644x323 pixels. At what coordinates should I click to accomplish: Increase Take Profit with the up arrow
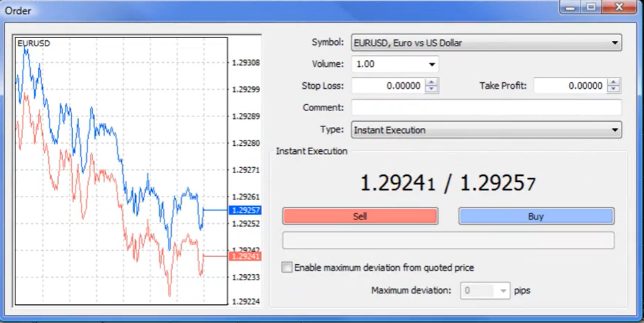click(614, 82)
